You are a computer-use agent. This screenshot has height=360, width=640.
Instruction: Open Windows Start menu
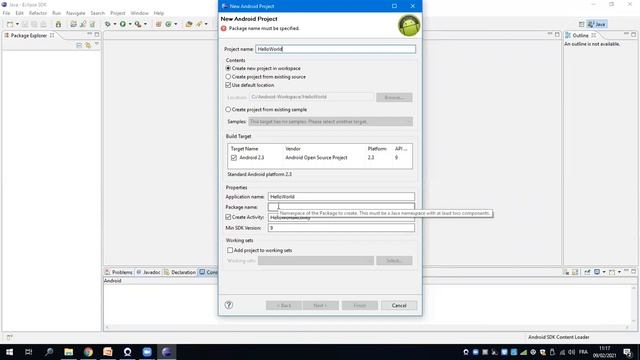point(9,352)
